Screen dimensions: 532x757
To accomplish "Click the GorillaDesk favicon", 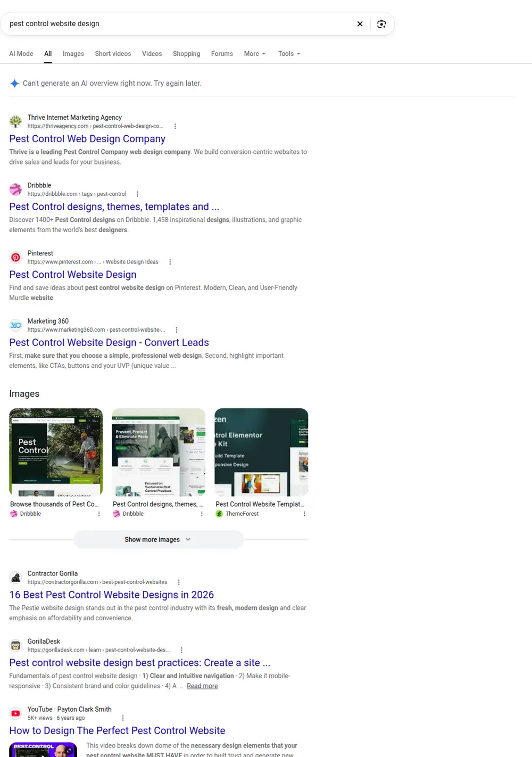I will point(16,646).
